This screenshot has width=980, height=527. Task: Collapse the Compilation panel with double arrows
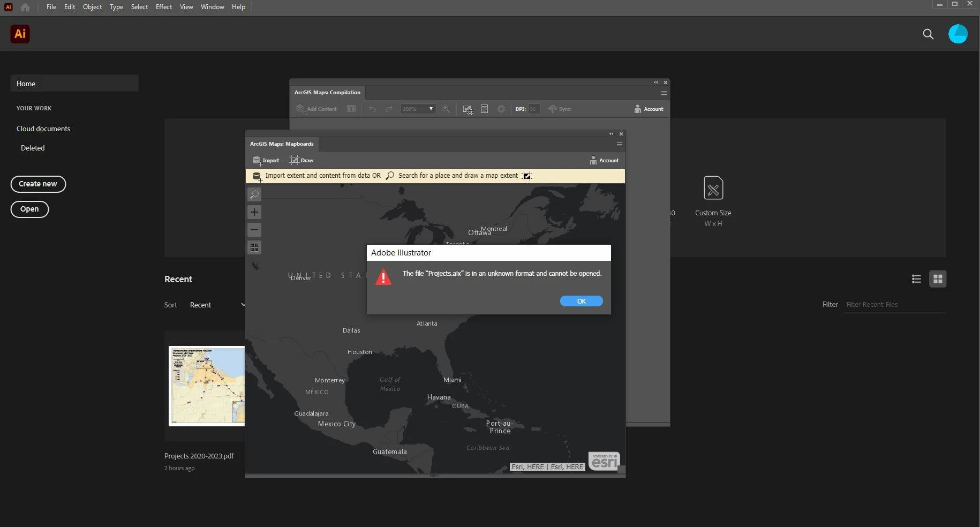[655, 82]
